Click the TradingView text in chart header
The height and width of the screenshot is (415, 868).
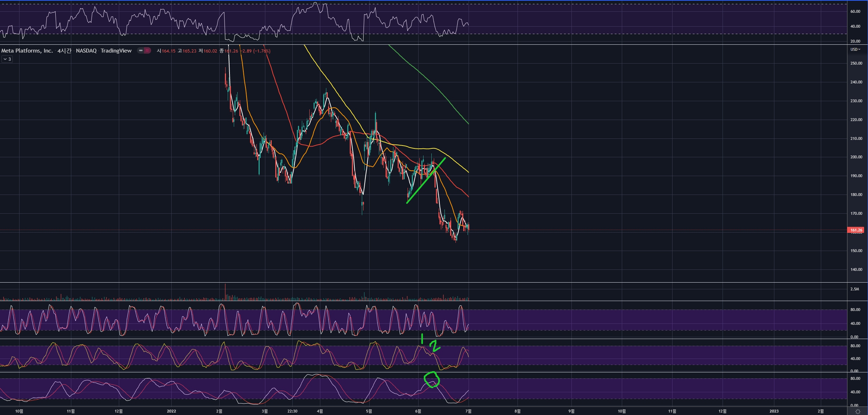[116, 51]
